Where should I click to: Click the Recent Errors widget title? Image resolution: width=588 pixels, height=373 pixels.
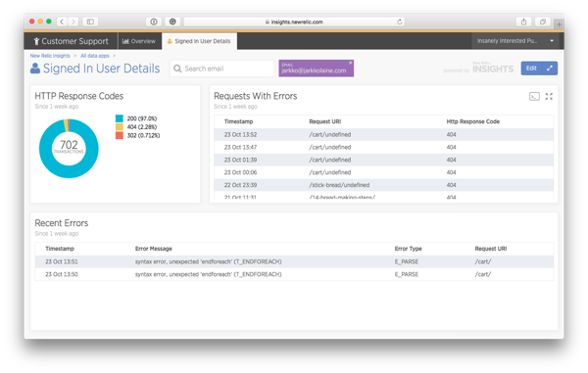click(x=62, y=223)
